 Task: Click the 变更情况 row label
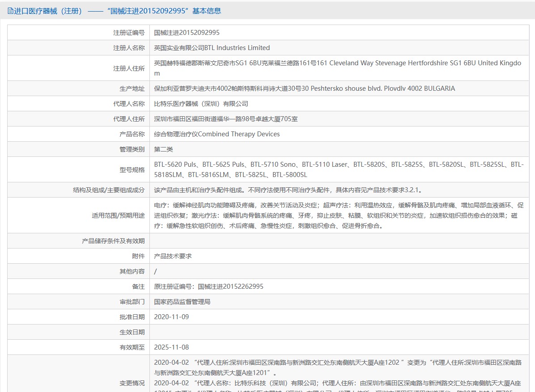[x=132, y=383]
